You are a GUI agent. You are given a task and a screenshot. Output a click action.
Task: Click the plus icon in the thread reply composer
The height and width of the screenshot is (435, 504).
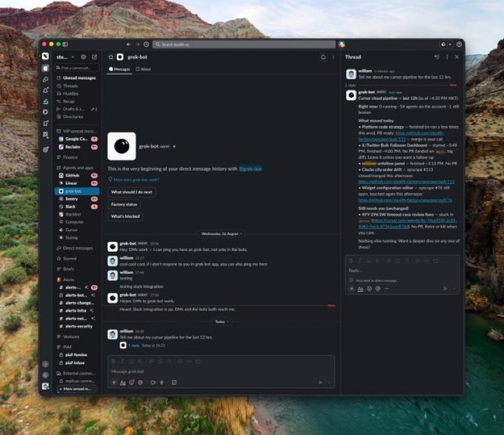click(x=352, y=289)
